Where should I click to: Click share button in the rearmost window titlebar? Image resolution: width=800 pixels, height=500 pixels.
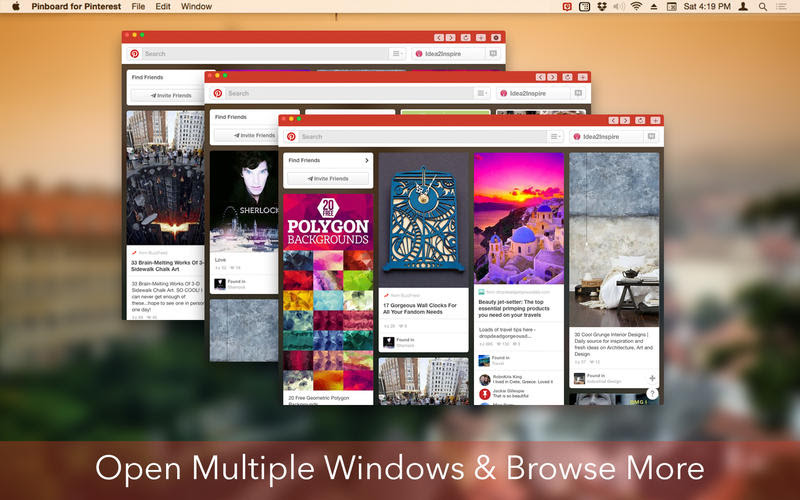tap(466, 38)
